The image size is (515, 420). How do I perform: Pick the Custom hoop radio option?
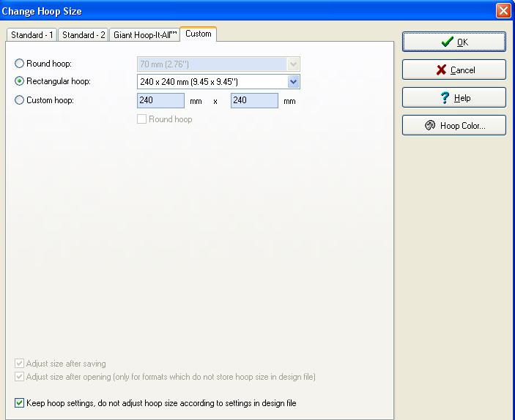click(x=19, y=100)
